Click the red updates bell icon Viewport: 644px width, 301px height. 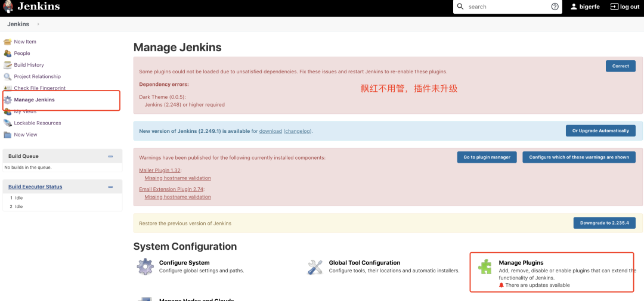coord(501,285)
